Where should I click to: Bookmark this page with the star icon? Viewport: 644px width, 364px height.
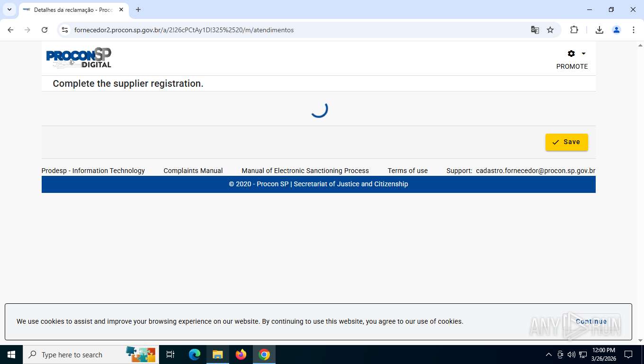tap(550, 30)
